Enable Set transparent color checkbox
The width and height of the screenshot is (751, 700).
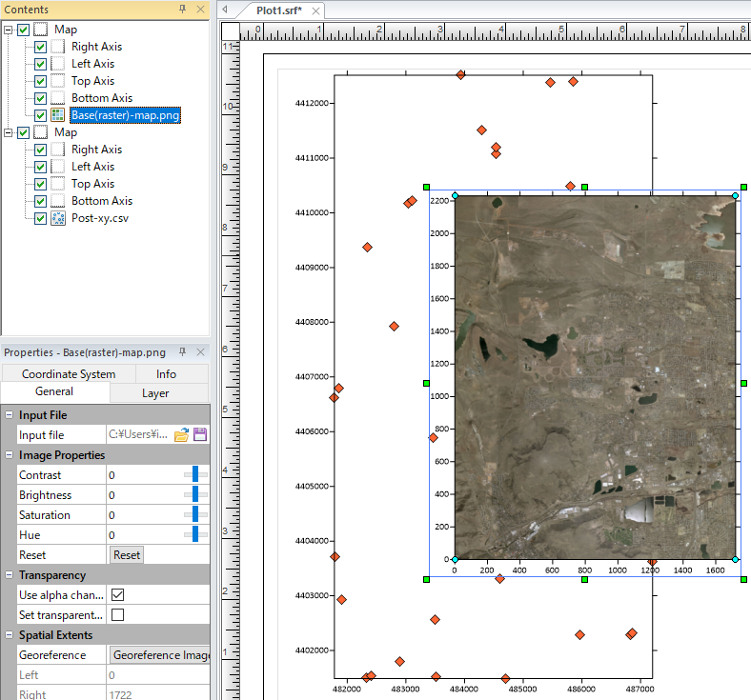[117, 615]
